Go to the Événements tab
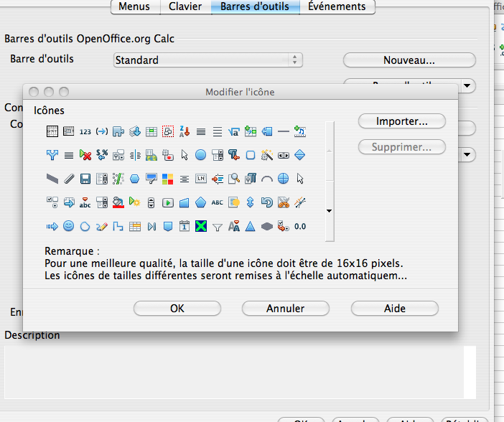This screenshot has height=422, width=504. click(x=336, y=6)
